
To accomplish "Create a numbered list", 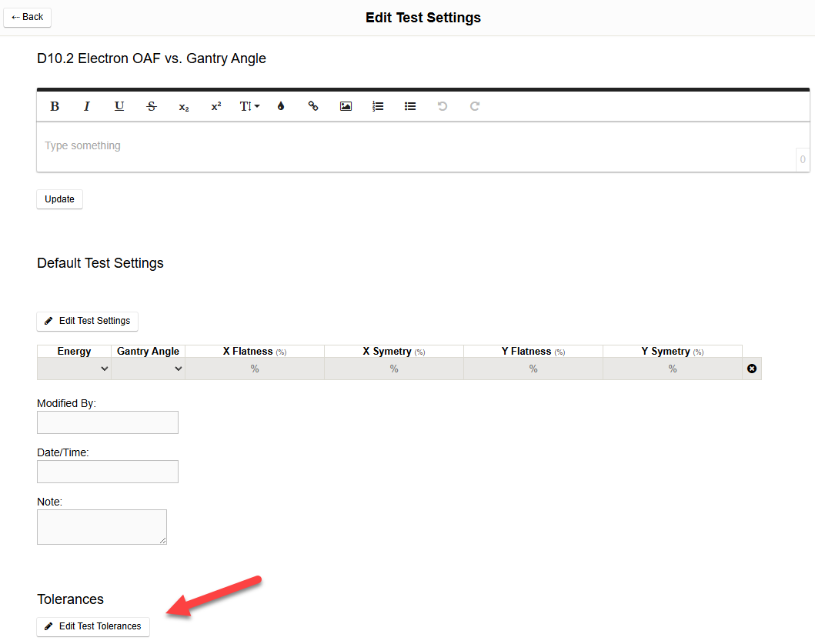I will pyautogui.click(x=378, y=106).
